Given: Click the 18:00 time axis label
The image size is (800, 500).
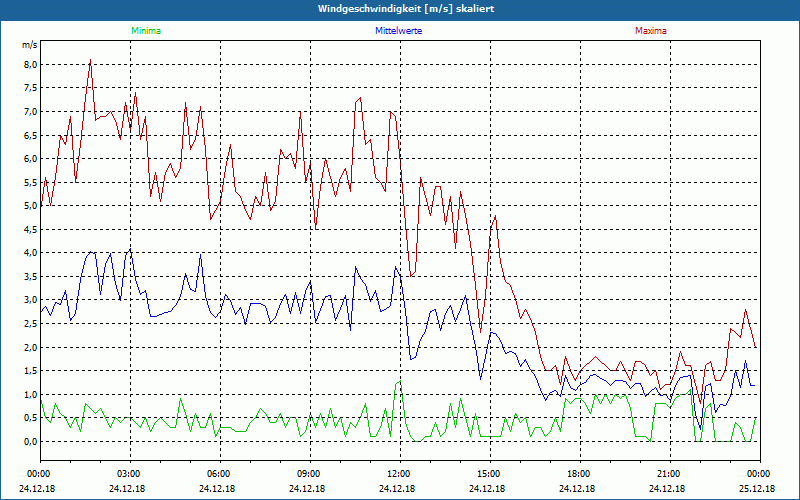Looking at the screenshot, I should pos(580,474).
